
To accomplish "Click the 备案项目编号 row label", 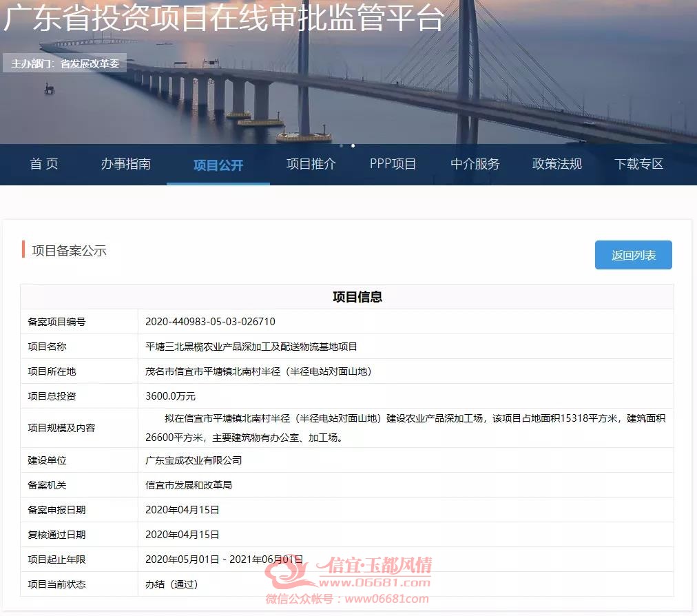I will coord(56,322).
